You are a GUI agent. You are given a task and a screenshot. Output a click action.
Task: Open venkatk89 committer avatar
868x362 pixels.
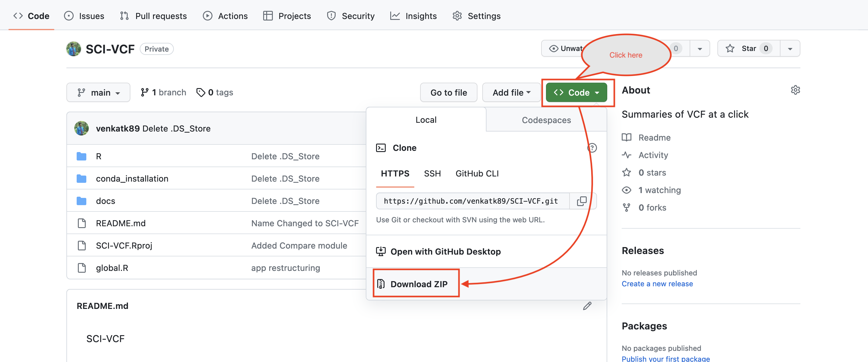81,128
